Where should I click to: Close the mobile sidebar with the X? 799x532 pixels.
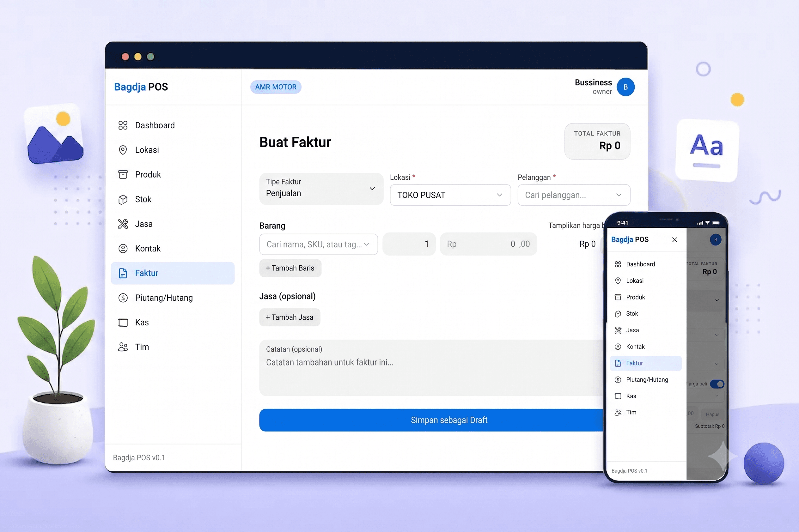(x=674, y=239)
